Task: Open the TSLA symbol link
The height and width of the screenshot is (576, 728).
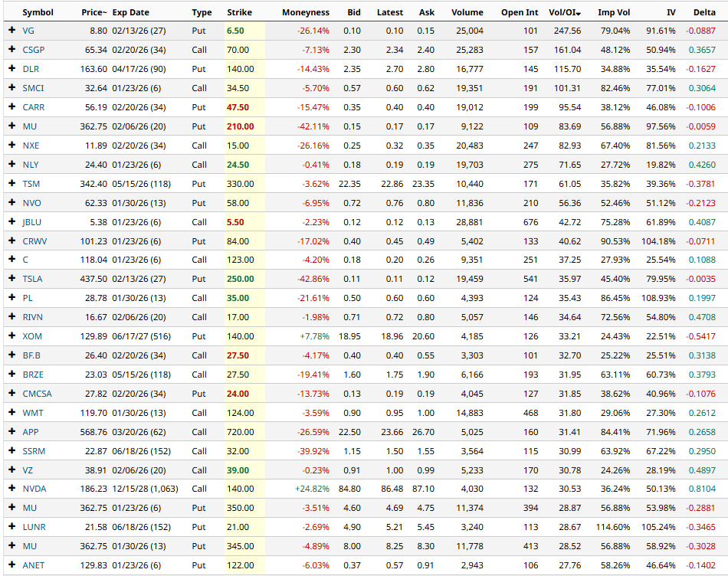Action: [x=32, y=279]
